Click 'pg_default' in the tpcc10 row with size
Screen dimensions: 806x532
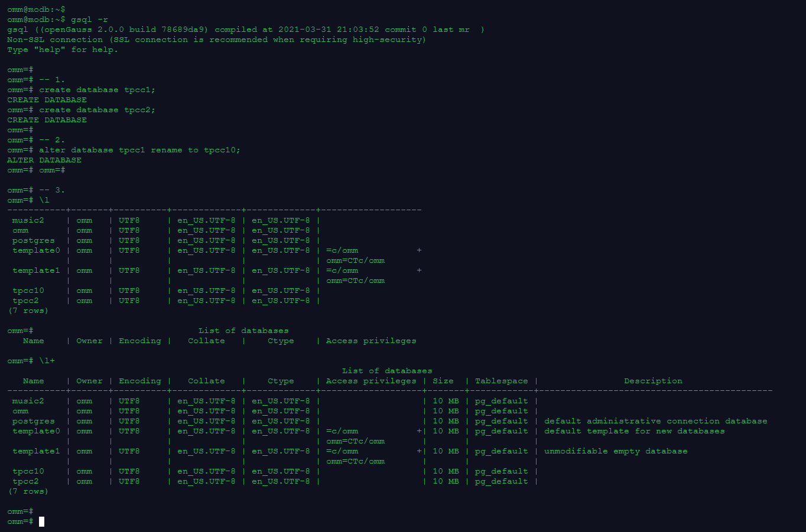click(502, 471)
